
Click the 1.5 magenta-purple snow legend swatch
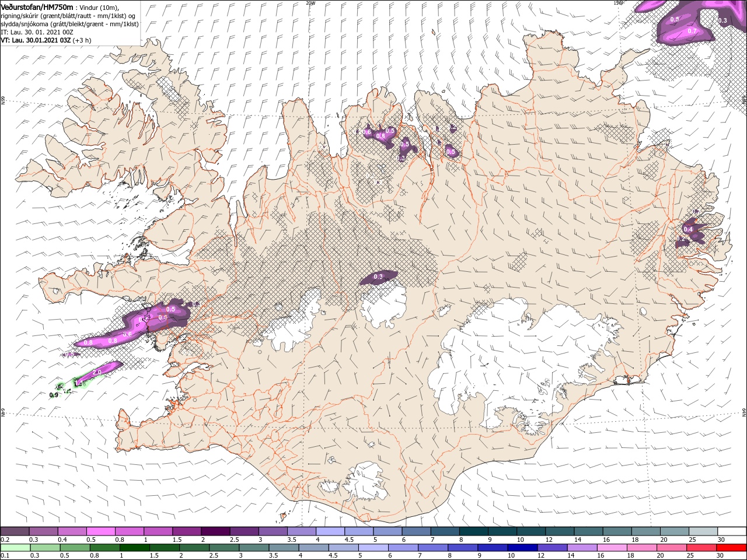(x=187, y=531)
